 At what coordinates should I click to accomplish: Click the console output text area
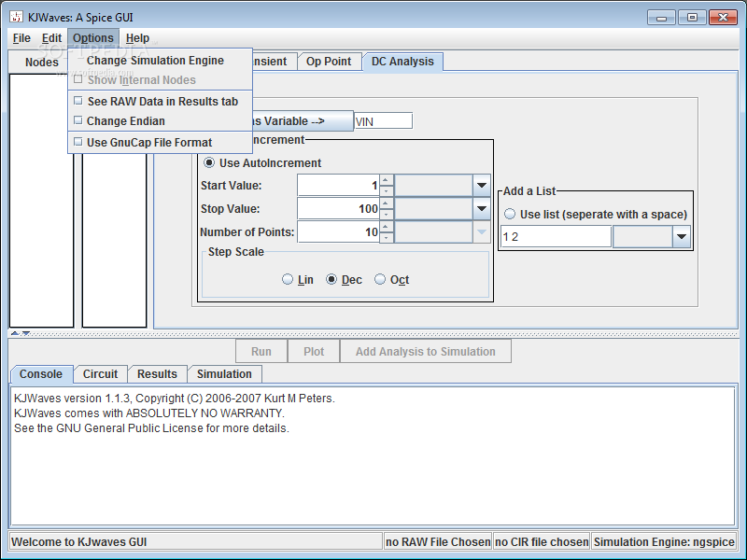[x=373, y=456]
